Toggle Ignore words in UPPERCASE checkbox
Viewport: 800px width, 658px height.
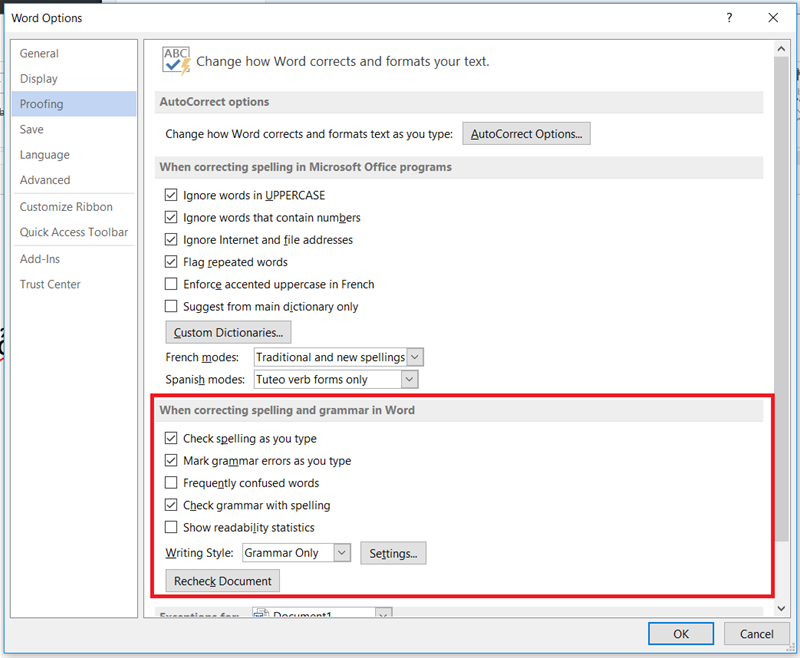[x=172, y=196]
